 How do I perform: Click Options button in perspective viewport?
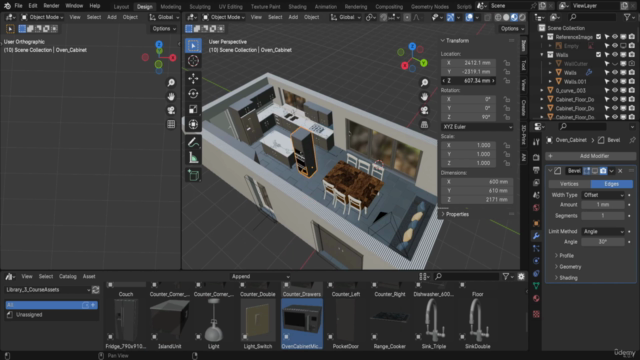(512, 29)
